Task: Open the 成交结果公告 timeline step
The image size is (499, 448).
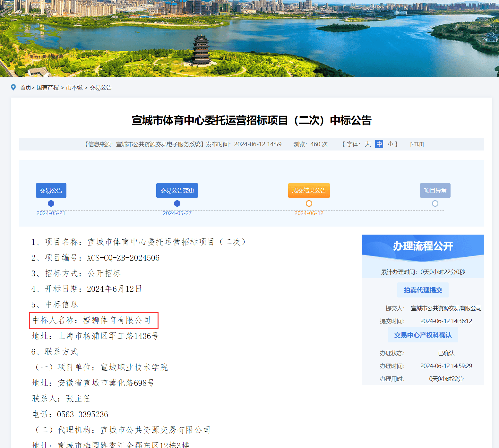Action: point(309,191)
